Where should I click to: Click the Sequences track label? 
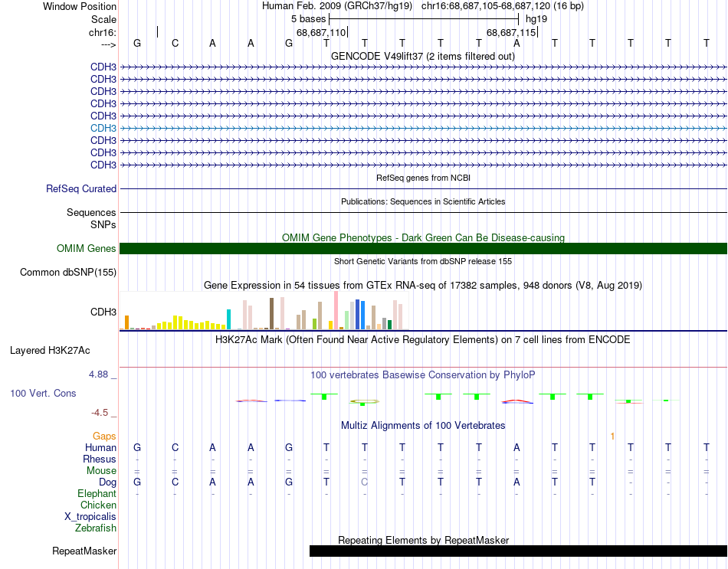coord(91,213)
